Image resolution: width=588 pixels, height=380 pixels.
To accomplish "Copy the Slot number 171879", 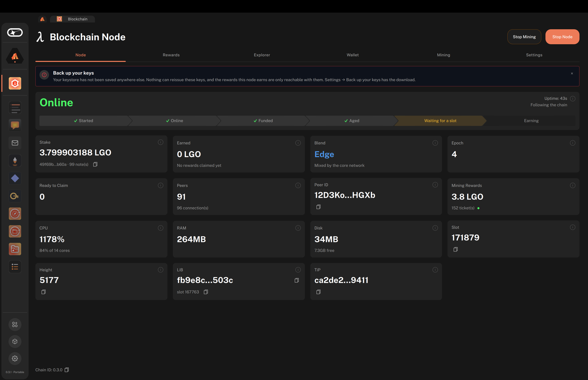I will pyautogui.click(x=456, y=249).
